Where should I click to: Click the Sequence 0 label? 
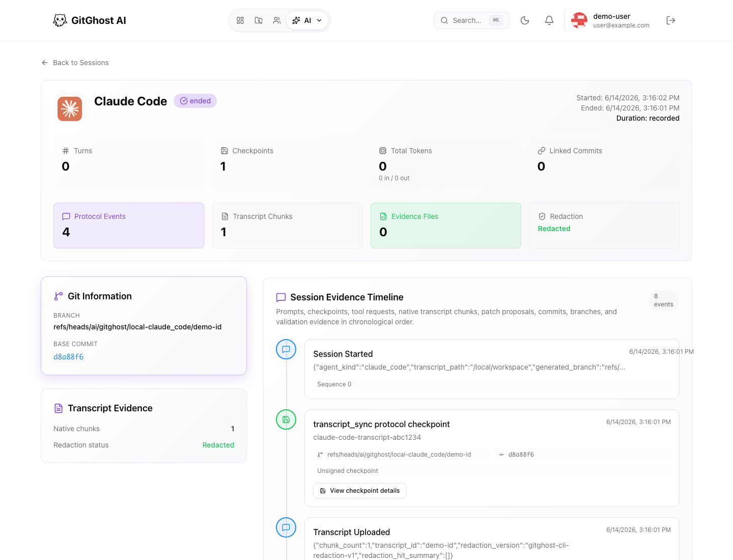tap(334, 384)
